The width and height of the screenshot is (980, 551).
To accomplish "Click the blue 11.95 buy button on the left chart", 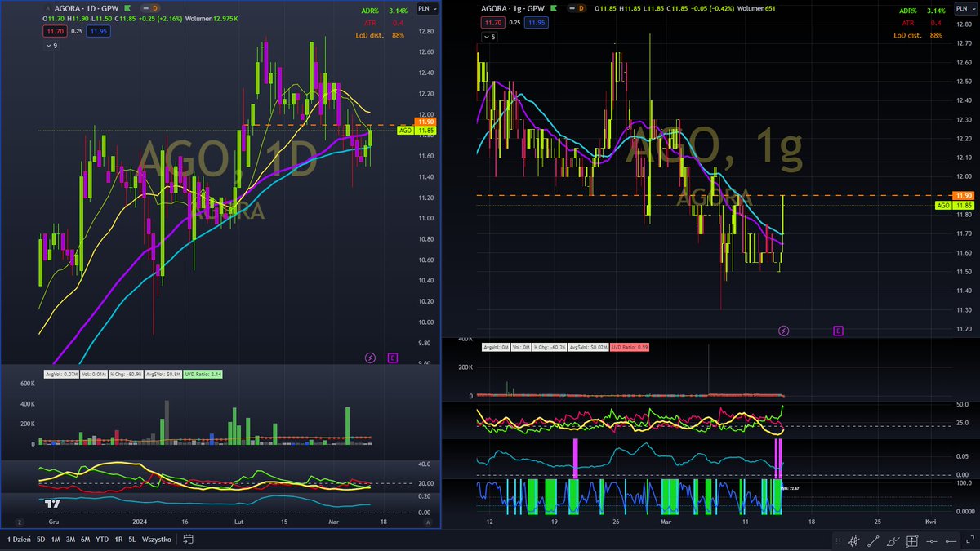I will pos(99,31).
